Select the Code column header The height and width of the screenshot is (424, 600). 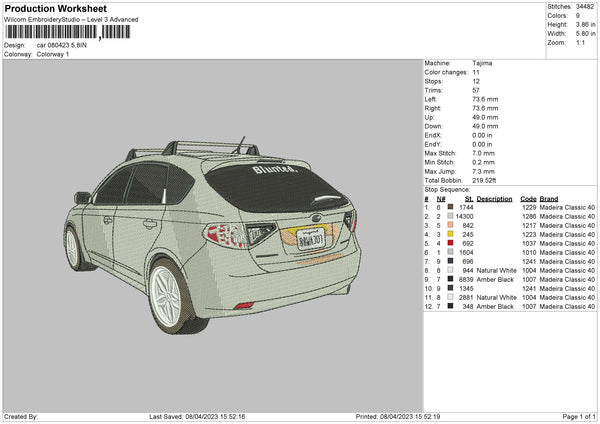(528, 198)
